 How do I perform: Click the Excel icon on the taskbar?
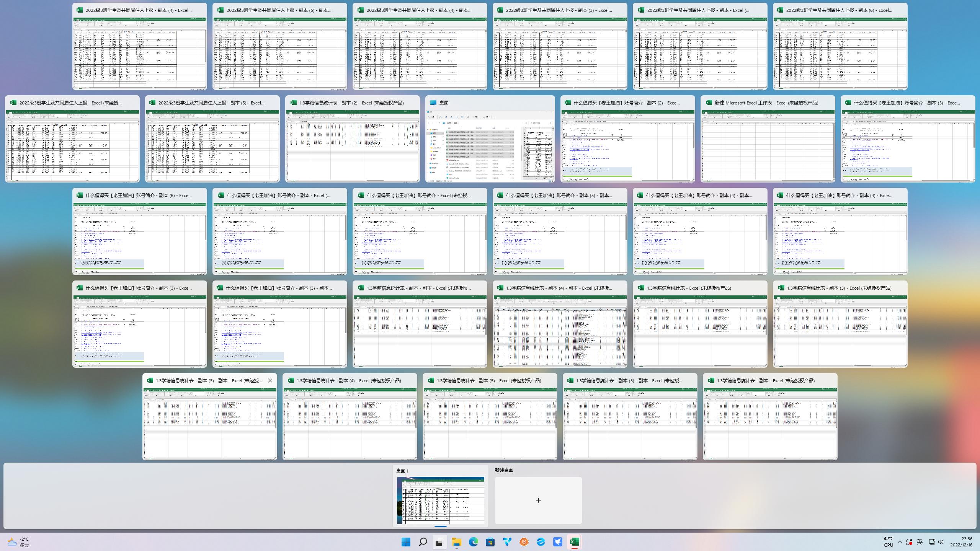(x=574, y=542)
